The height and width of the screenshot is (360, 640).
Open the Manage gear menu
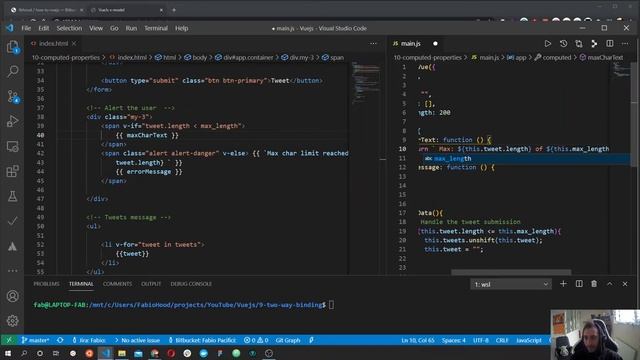[13, 321]
